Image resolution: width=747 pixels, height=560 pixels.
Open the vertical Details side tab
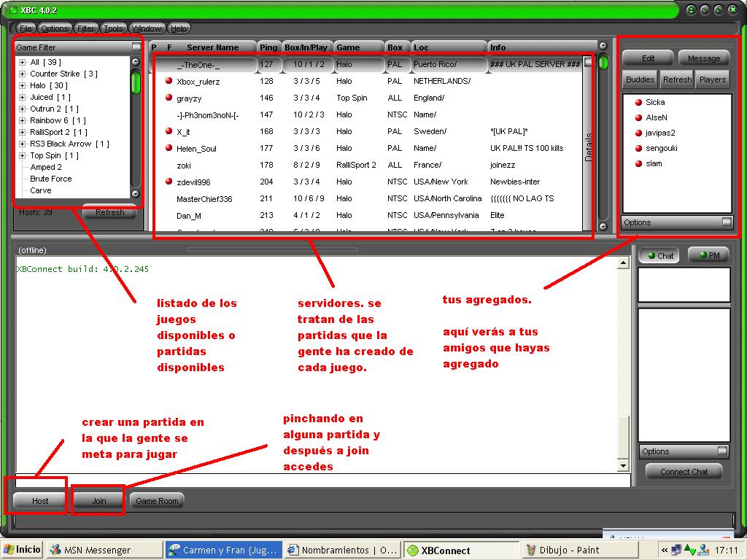coord(589,147)
